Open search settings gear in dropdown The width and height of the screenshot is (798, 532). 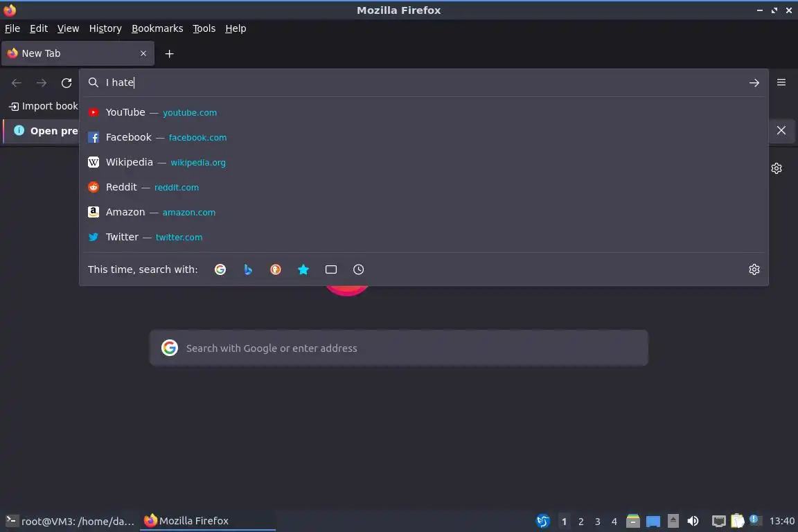coord(754,269)
